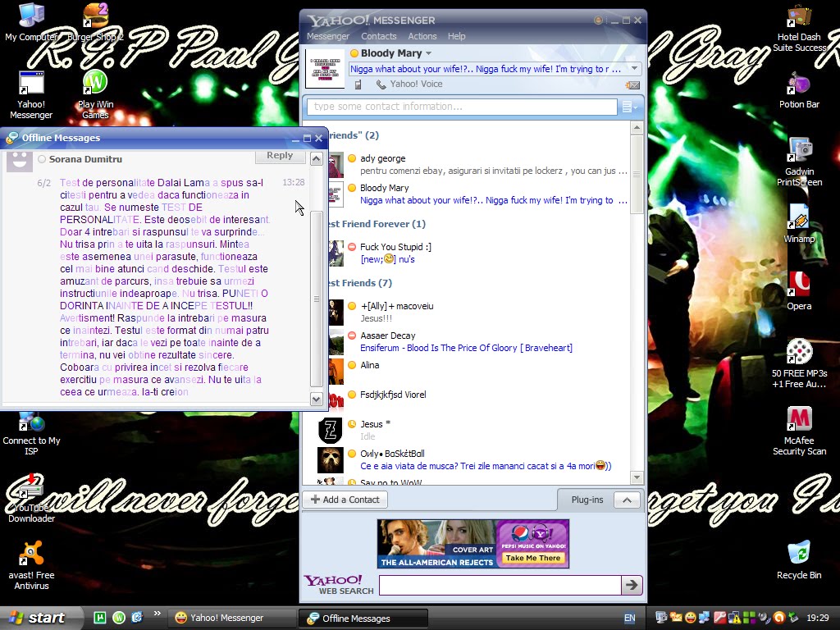840x630 pixels.
Task: Open the Actions menu
Action: (422, 36)
